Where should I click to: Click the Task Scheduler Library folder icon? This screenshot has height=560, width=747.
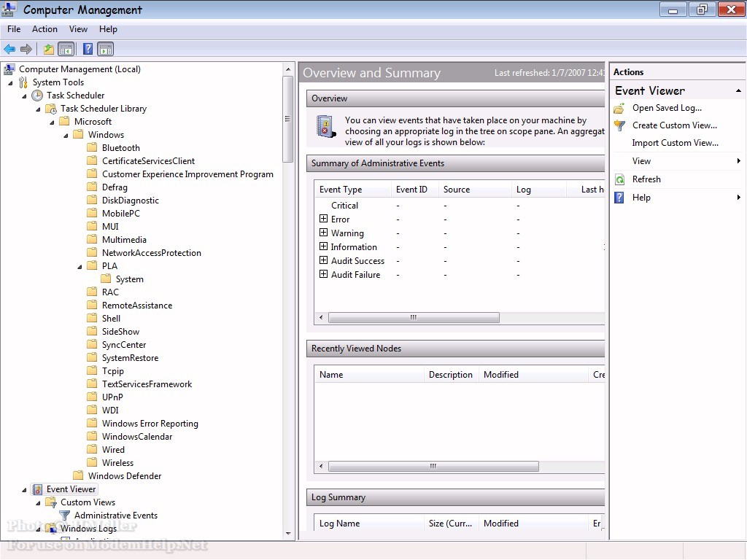51,109
